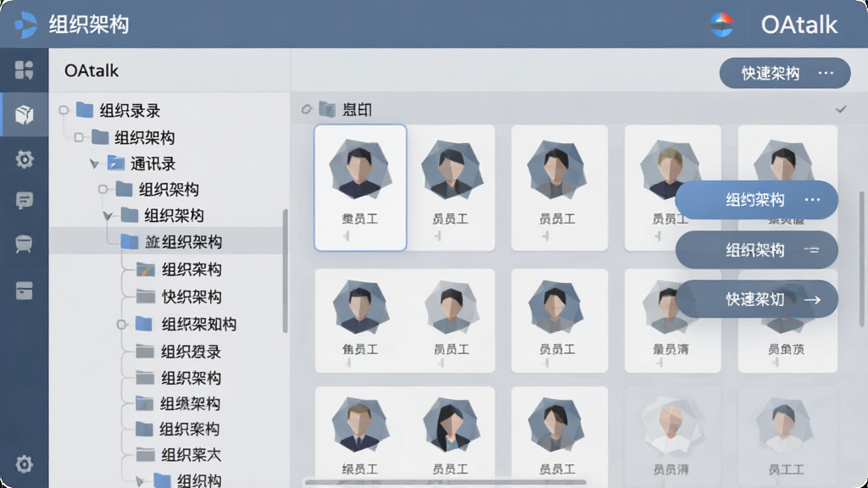Select the blond-haired employee avatar card

672,188
